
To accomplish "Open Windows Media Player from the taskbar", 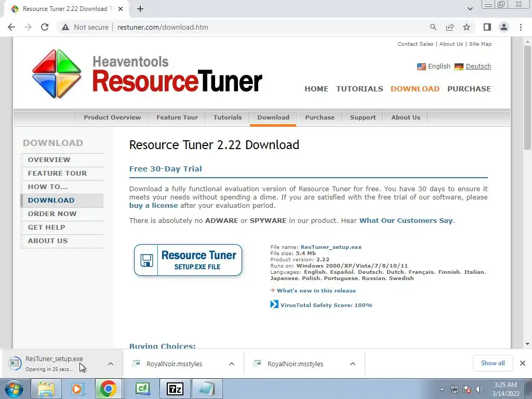I will pos(78,389).
